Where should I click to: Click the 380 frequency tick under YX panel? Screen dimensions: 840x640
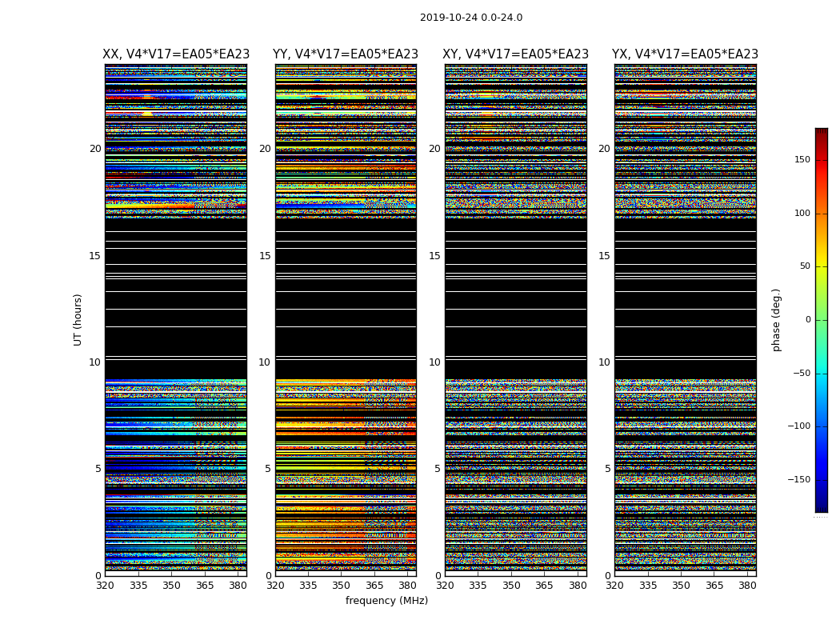coord(747,586)
